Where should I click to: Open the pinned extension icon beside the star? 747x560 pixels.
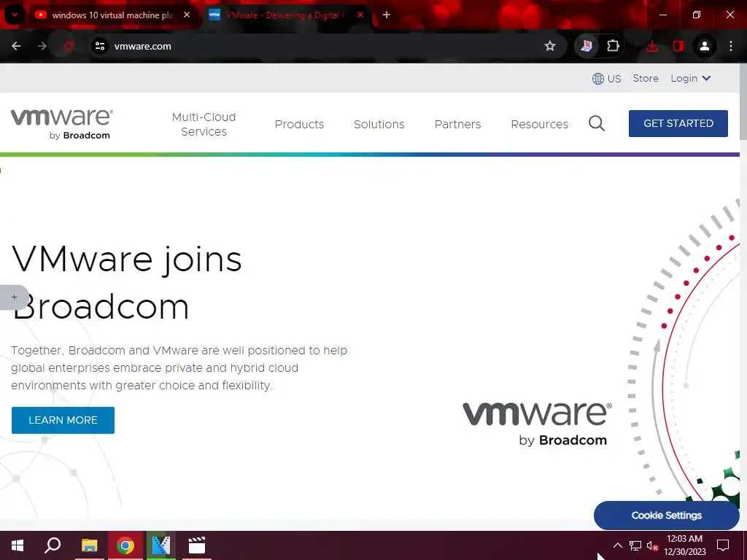point(587,46)
